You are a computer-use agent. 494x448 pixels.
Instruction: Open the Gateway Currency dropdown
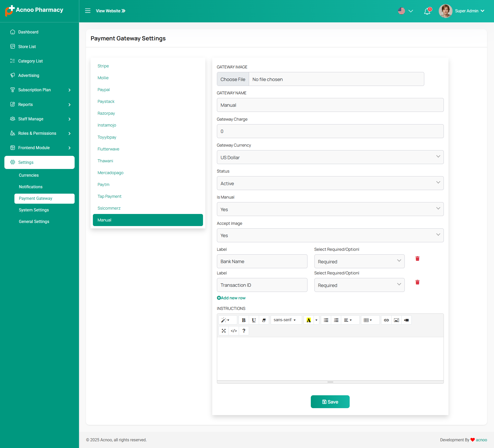point(330,157)
